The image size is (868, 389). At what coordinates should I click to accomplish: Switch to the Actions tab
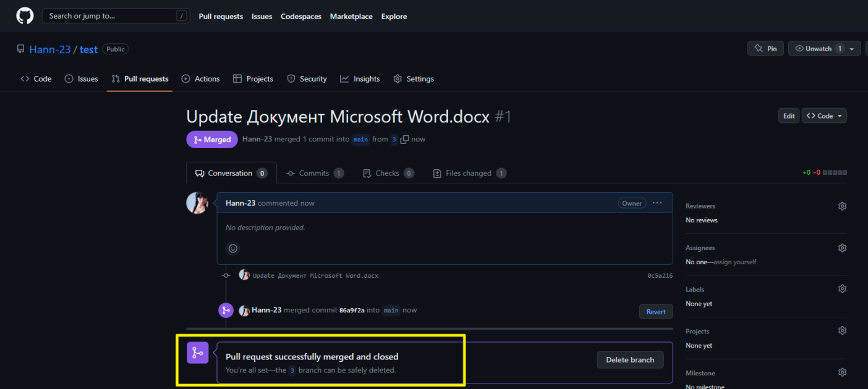click(x=200, y=79)
